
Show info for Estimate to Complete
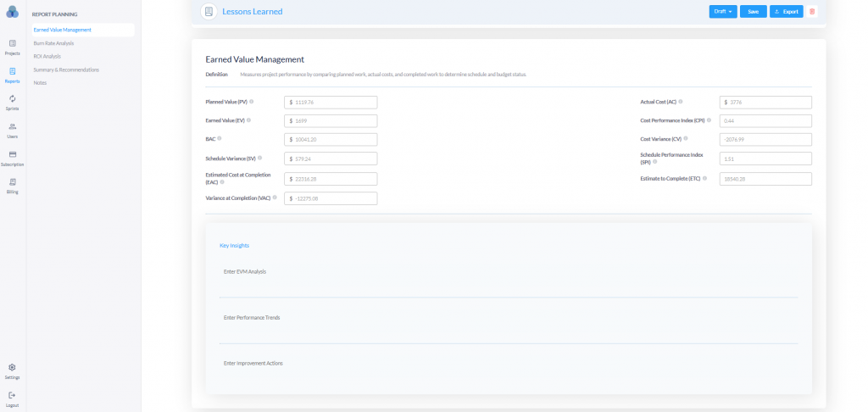point(704,178)
